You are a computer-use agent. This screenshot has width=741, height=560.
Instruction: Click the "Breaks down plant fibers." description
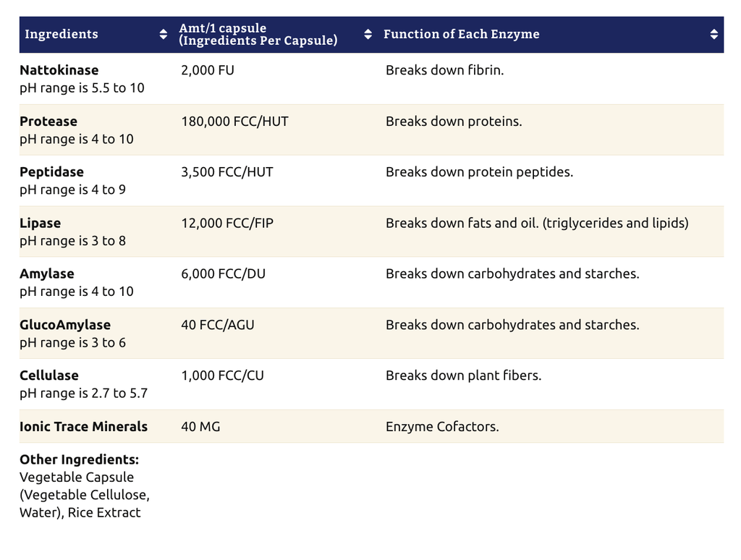tap(463, 376)
